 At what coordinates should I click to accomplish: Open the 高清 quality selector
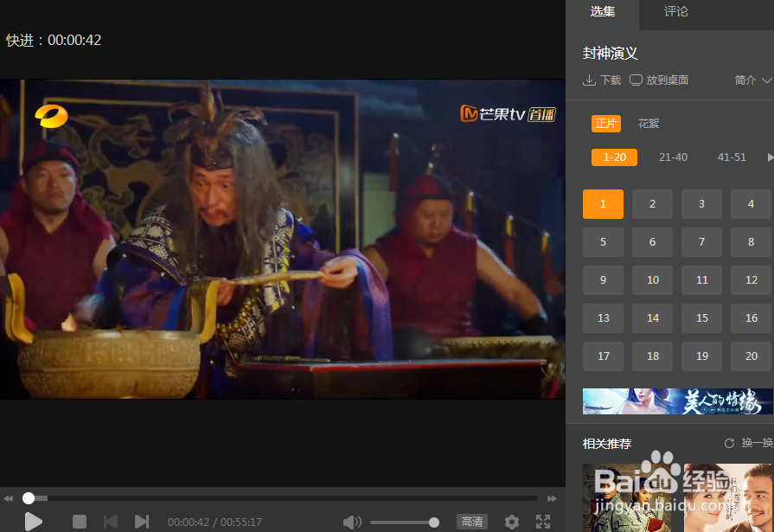(472, 522)
